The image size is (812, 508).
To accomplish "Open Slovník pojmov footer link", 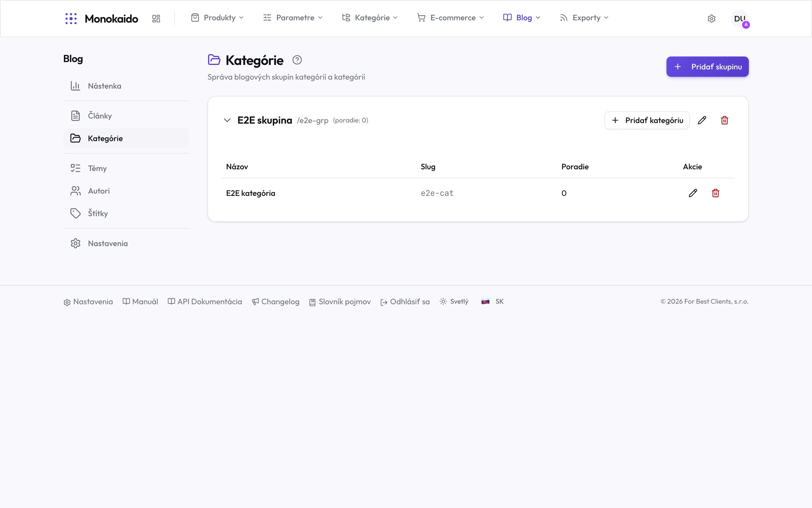I will (x=340, y=302).
